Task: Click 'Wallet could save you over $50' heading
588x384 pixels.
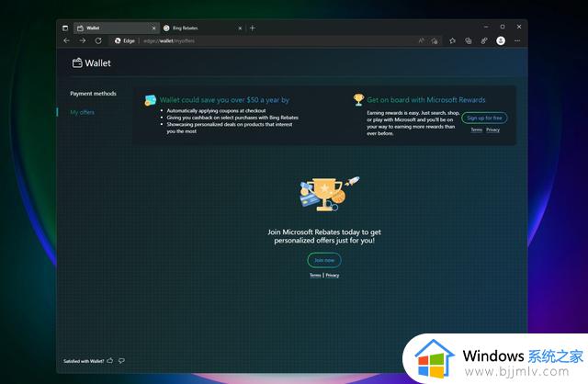Action: pyautogui.click(x=224, y=100)
